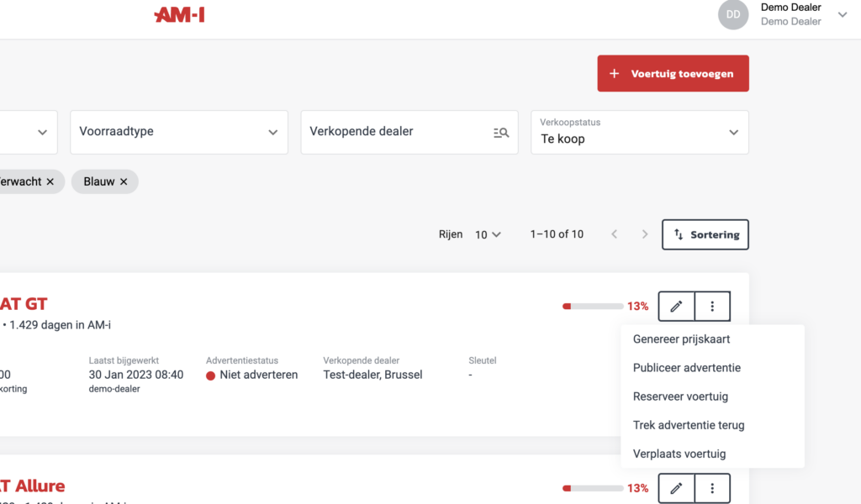Click the Sortering button

[x=705, y=234]
